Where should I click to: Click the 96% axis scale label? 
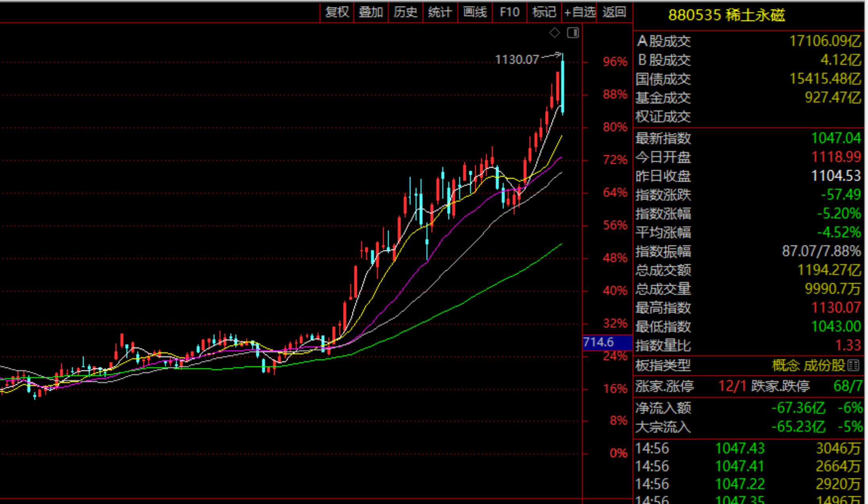point(615,62)
